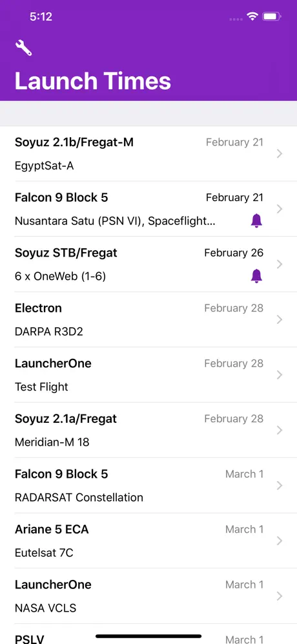This screenshot has height=644, width=297.
Task: Select the Soyuz 2.1b/Fregat-M launch
Action: pyautogui.click(x=148, y=154)
